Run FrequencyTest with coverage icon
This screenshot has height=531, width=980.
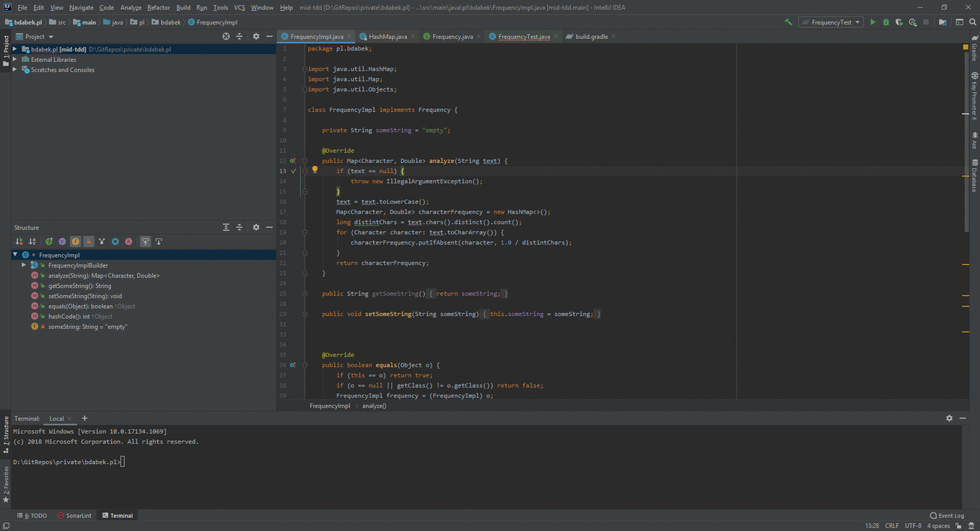[x=899, y=22]
